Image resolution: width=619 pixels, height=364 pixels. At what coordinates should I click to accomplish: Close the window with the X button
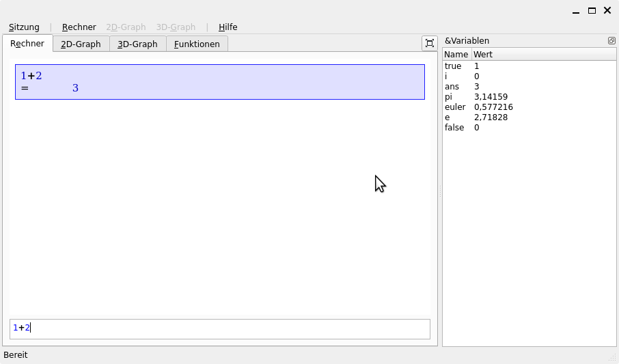point(607,10)
